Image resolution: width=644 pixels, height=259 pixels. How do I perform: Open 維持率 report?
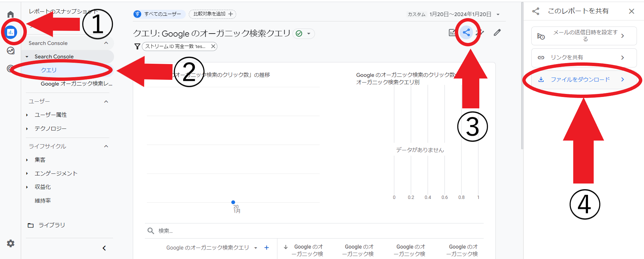[43, 201]
